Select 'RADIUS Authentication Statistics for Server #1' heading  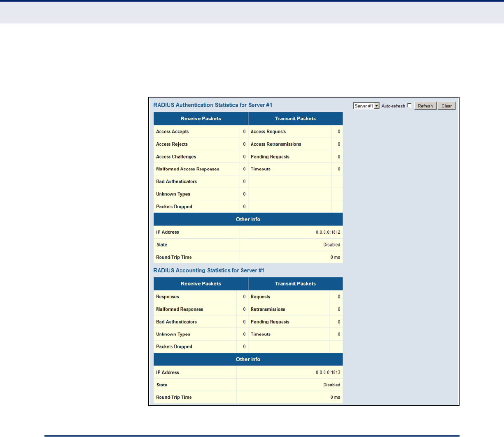click(213, 105)
